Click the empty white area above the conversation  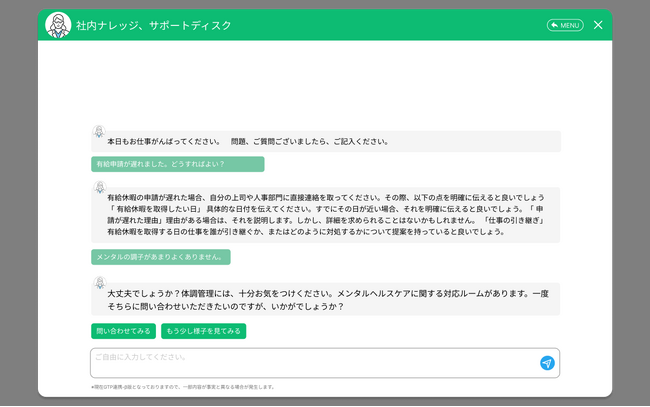click(325, 80)
